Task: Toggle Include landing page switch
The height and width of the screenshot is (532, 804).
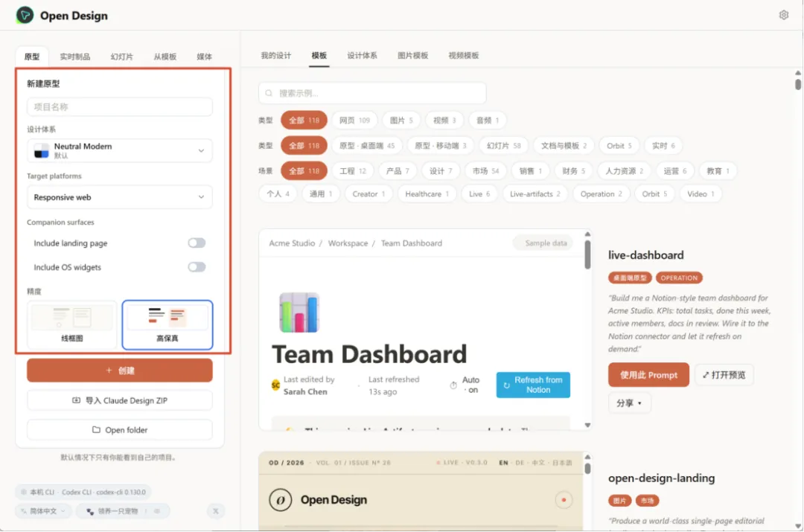Action: [197, 243]
